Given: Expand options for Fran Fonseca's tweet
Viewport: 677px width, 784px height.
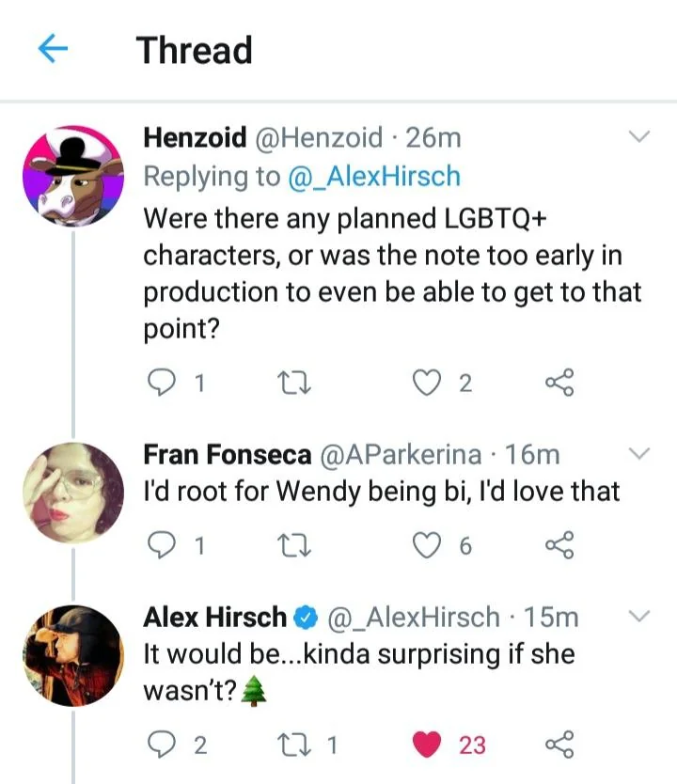Looking at the screenshot, I should (640, 454).
